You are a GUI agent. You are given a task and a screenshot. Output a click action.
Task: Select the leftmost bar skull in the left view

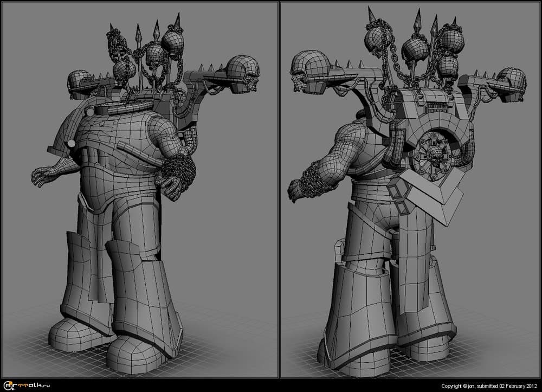[79, 81]
